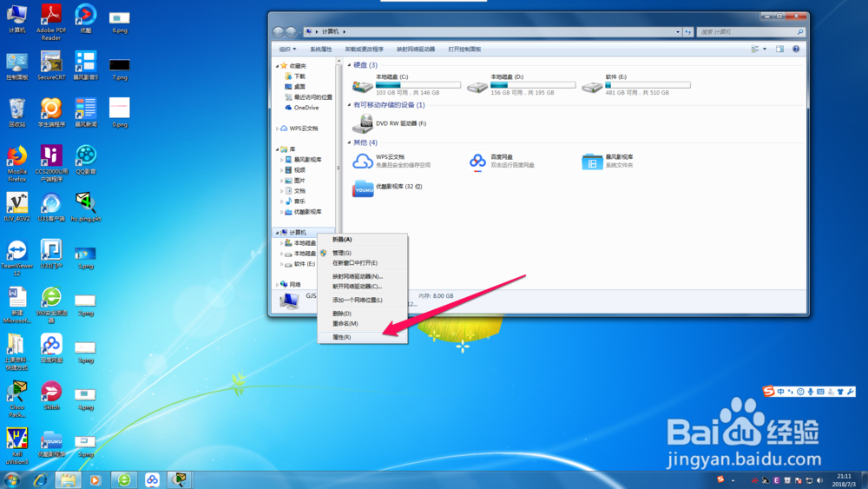The image size is (868, 489).
Task: Click Explorer's forward navigation arrow
Action: pyautogui.click(x=291, y=32)
